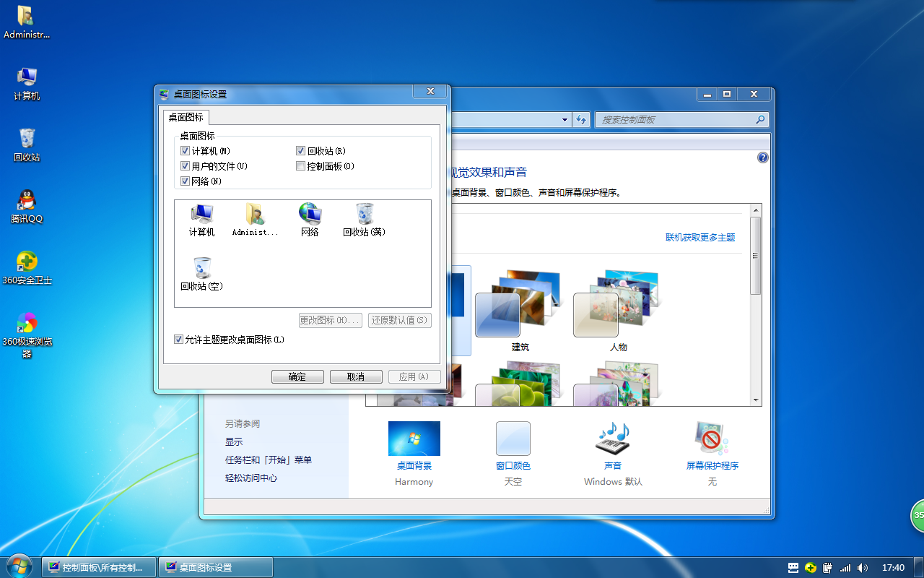This screenshot has width=924, height=578.
Task: Select the 360极速浏览器 desktop shortcut
Action: pos(27,335)
